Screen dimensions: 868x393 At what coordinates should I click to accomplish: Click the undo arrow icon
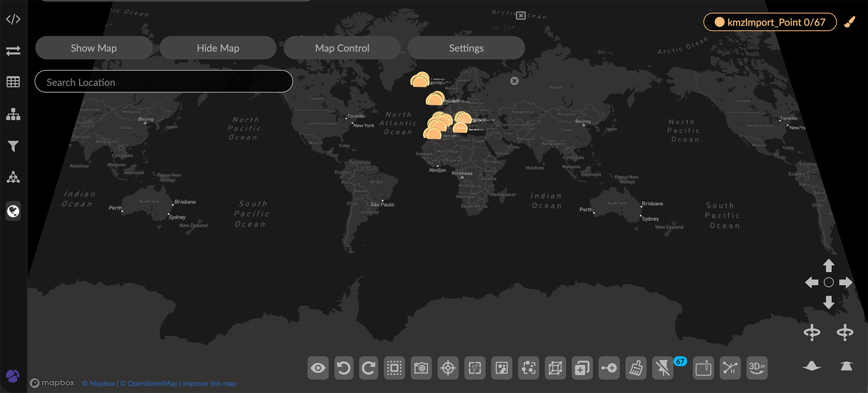[344, 368]
